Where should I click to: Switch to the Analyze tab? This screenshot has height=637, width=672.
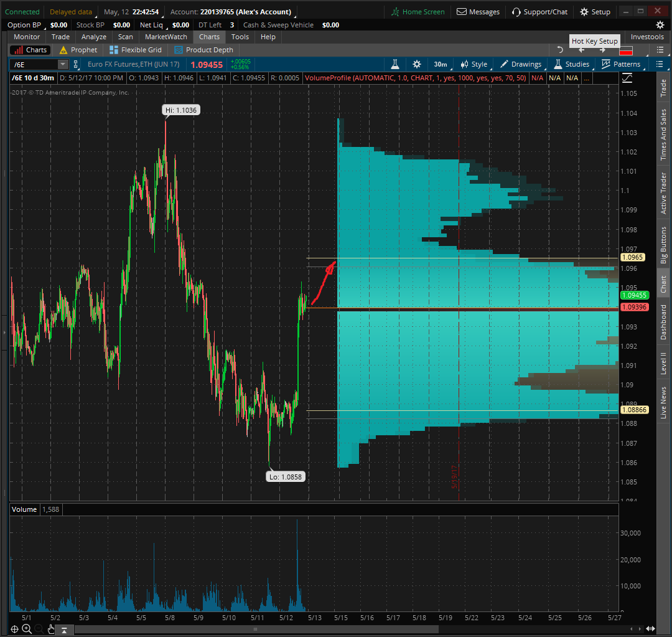click(94, 37)
